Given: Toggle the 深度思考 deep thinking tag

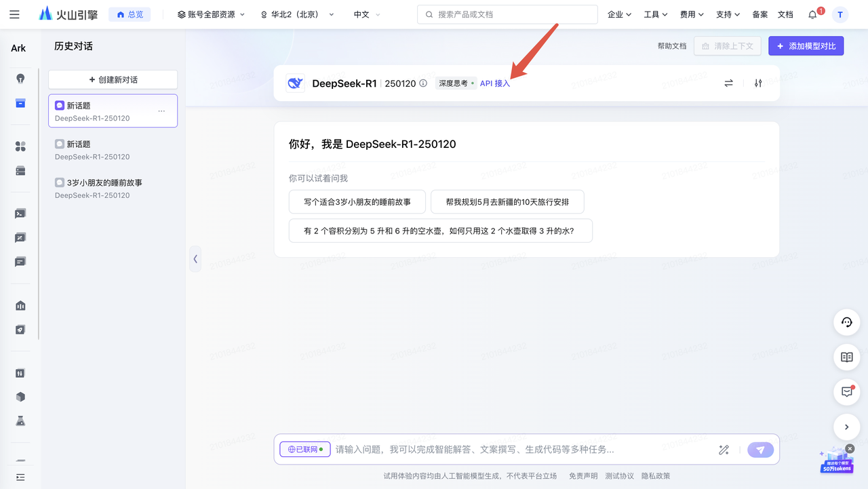Looking at the screenshot, I should pos(456,83).
